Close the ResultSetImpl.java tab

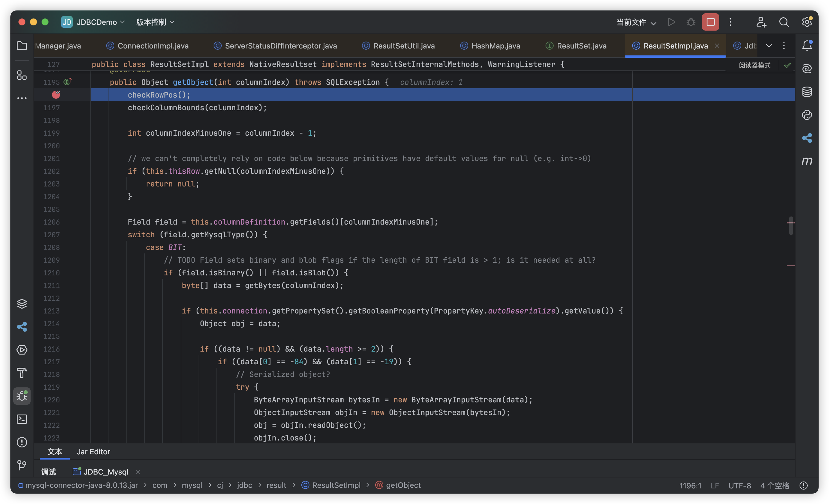tap(717, 46)
